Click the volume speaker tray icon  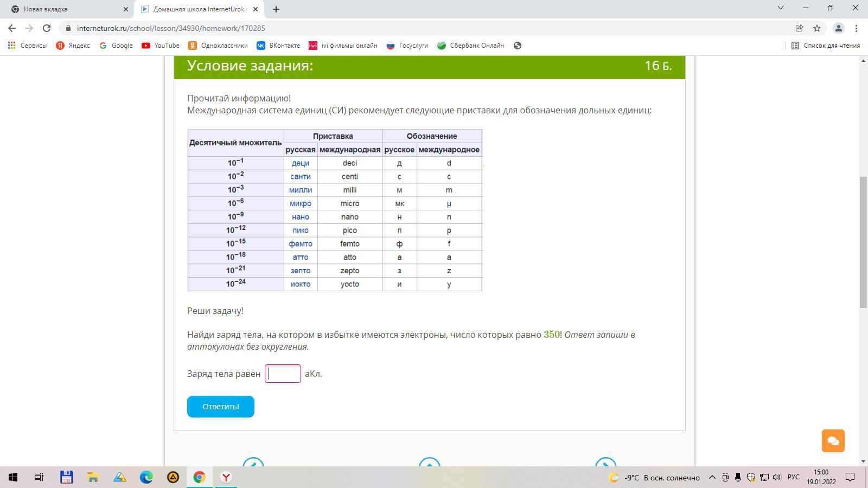(777, 477)
